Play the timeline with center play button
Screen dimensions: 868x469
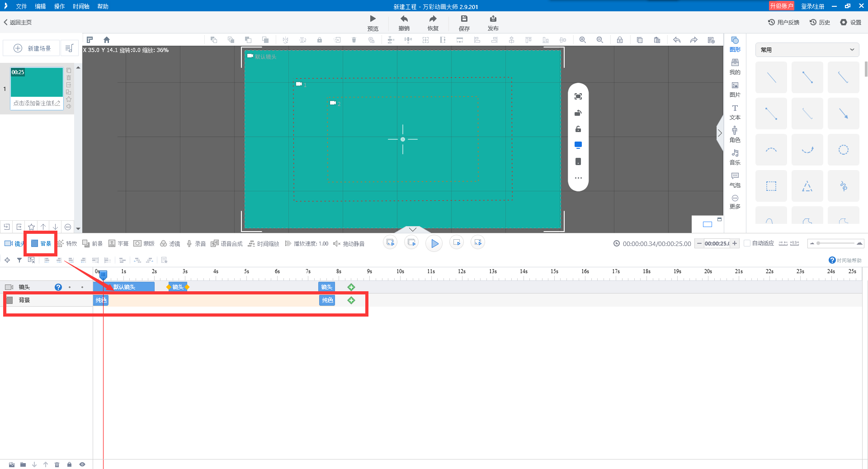pyautogui.click(x=434, y=243)
